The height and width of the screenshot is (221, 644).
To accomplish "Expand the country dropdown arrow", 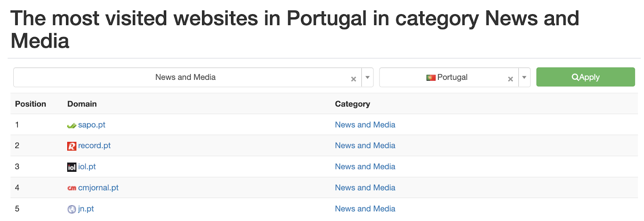I will click(524, 77).
